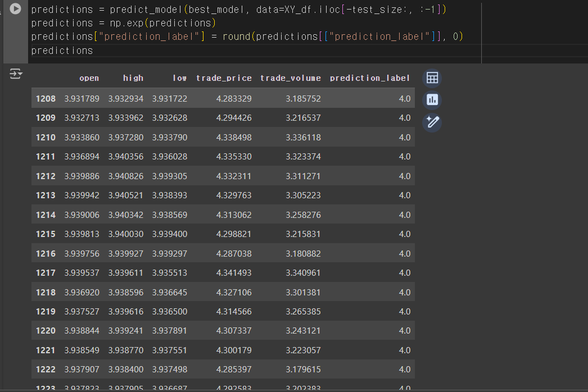Click trade_volume value 3.180882
This screenshot has height=392, width=588.
pos(304,254)
